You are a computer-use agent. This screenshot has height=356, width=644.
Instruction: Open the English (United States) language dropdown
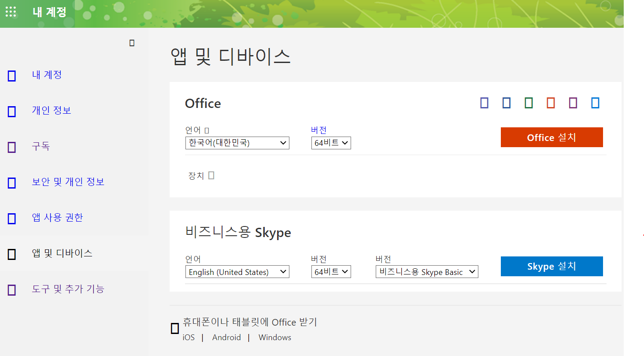[237, 272]
